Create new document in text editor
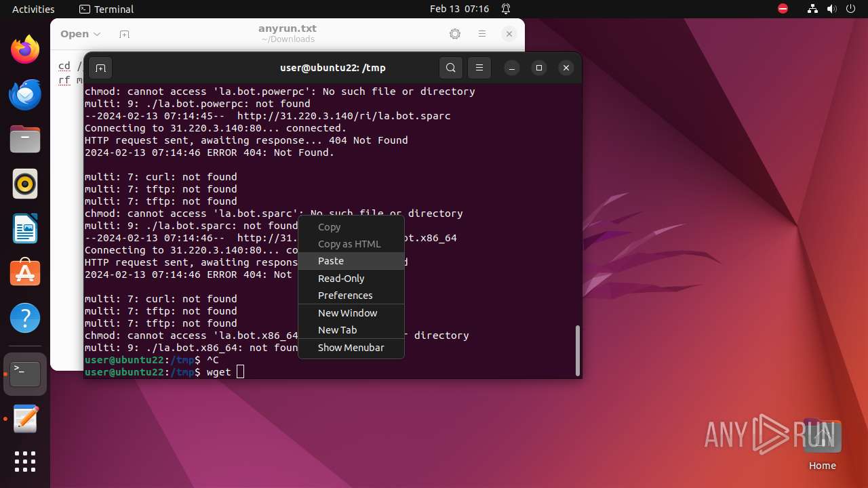The height and width of the screenshot is (488, 868). pyautogui.click(x=124, y=34)
